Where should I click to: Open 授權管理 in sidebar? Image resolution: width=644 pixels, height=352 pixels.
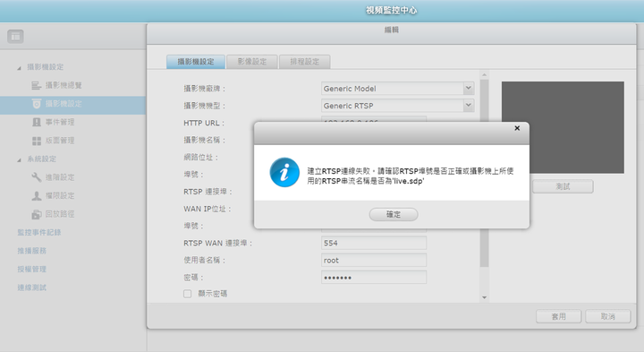31,270
